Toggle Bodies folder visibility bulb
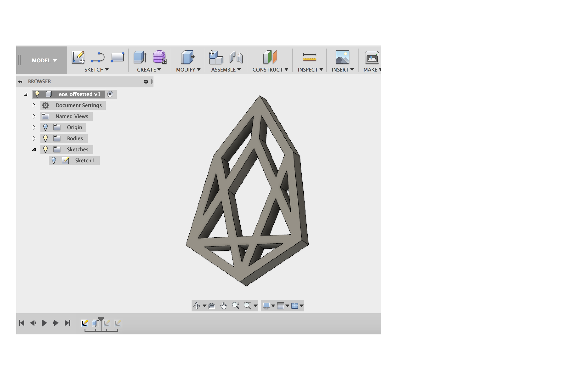Image resolution: width=588 pixels, height=368 pixels. (45, 138)
